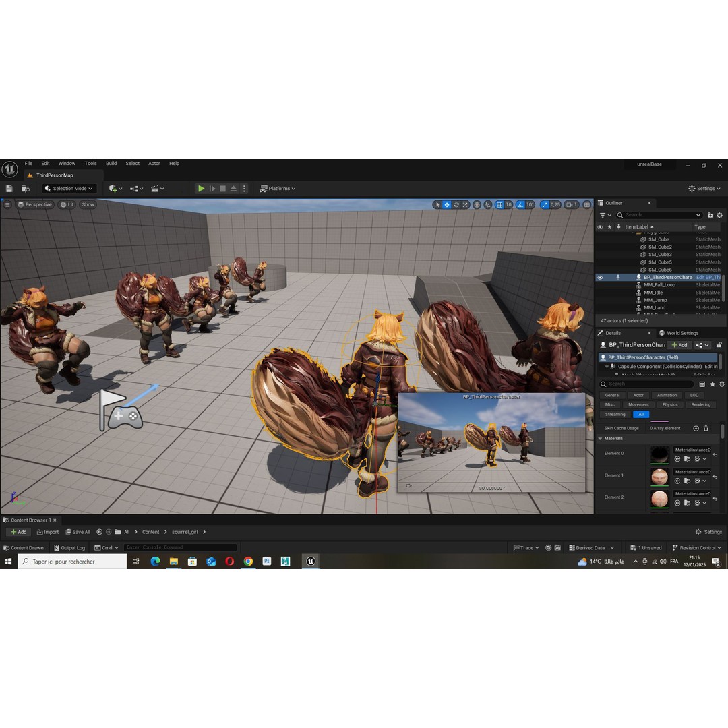Click the Enter Console Command input field
Viewport: 728px width, 728px height.
click(x=180, y=547)
